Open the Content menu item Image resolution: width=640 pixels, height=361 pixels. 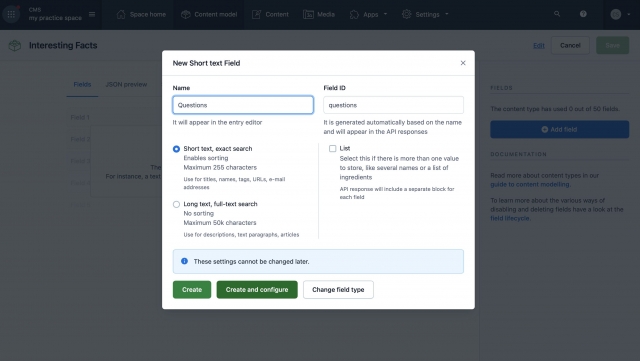click(270, 14)
